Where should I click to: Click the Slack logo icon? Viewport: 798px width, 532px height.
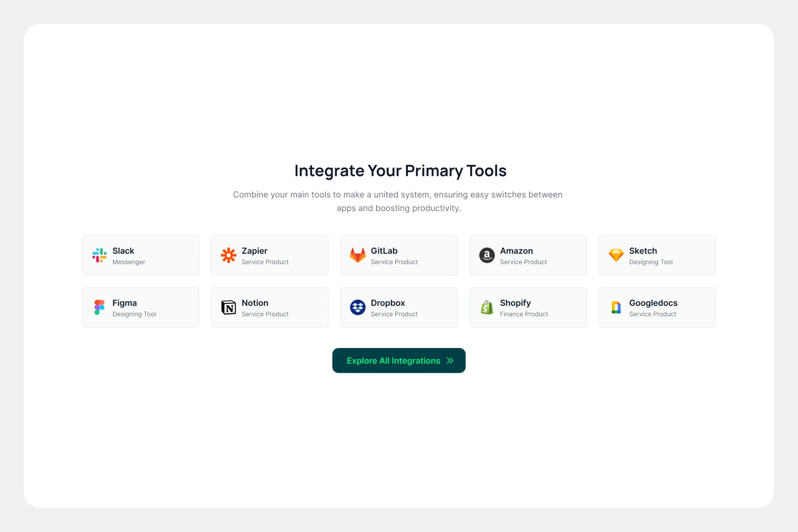point(99,255)
